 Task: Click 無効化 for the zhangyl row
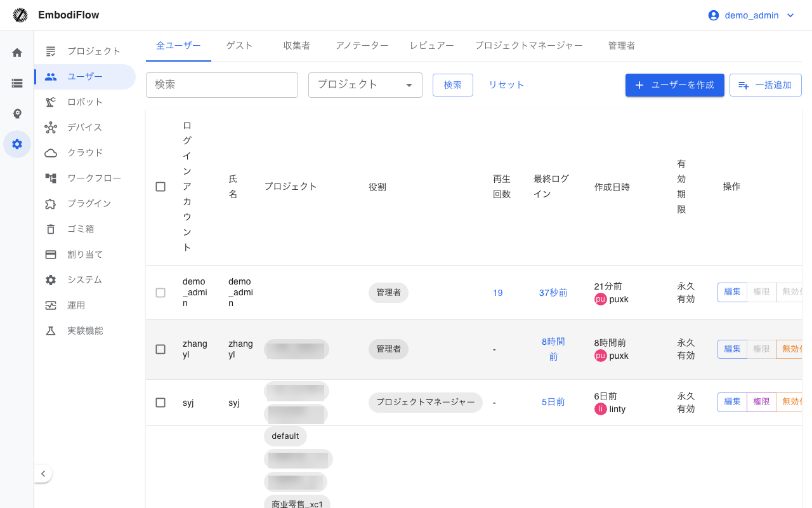(789, 349)
